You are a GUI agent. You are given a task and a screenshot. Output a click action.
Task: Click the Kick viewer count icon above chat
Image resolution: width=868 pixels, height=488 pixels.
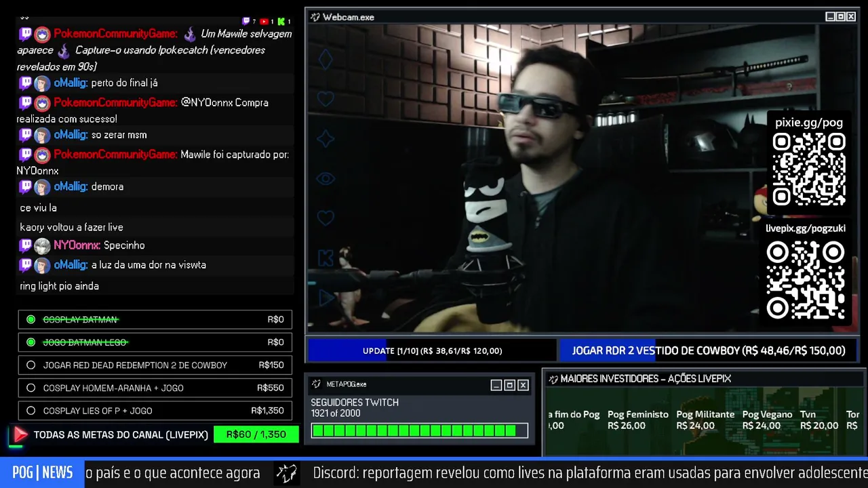[281, 22]
